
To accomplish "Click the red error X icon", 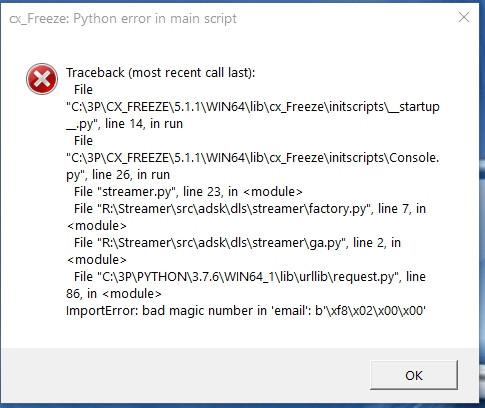I will coord(42,79).
